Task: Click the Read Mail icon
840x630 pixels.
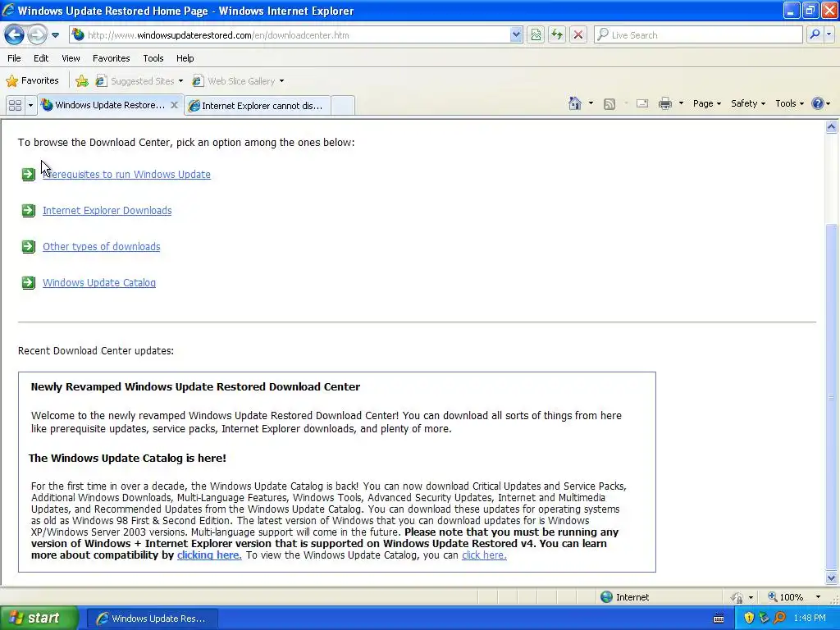Action: click(x=642, y=103)
